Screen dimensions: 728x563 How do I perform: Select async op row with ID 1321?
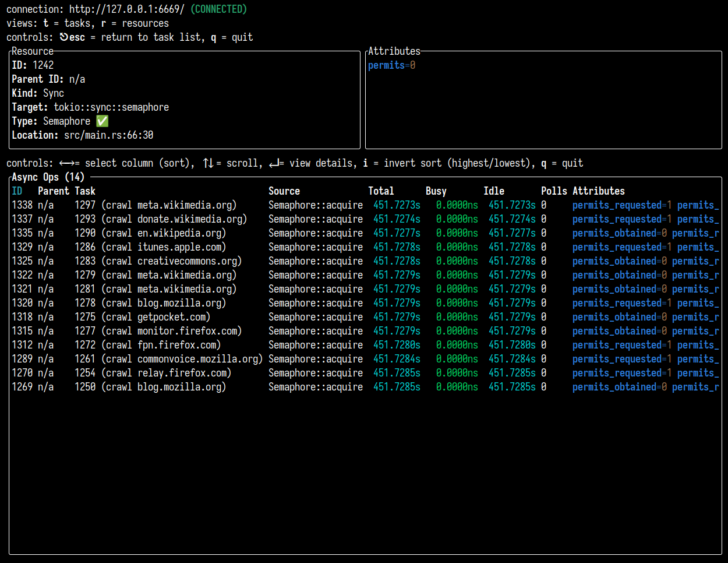coord(365,289)
